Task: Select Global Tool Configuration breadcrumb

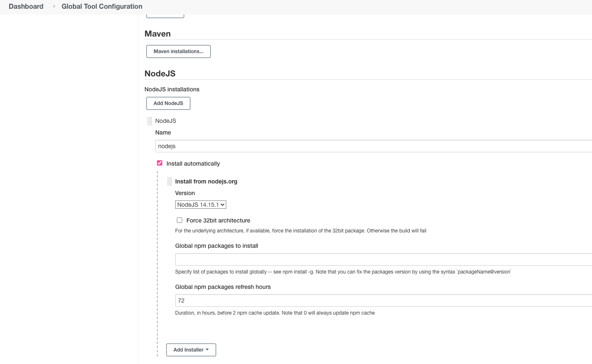Action: (102, 6)
